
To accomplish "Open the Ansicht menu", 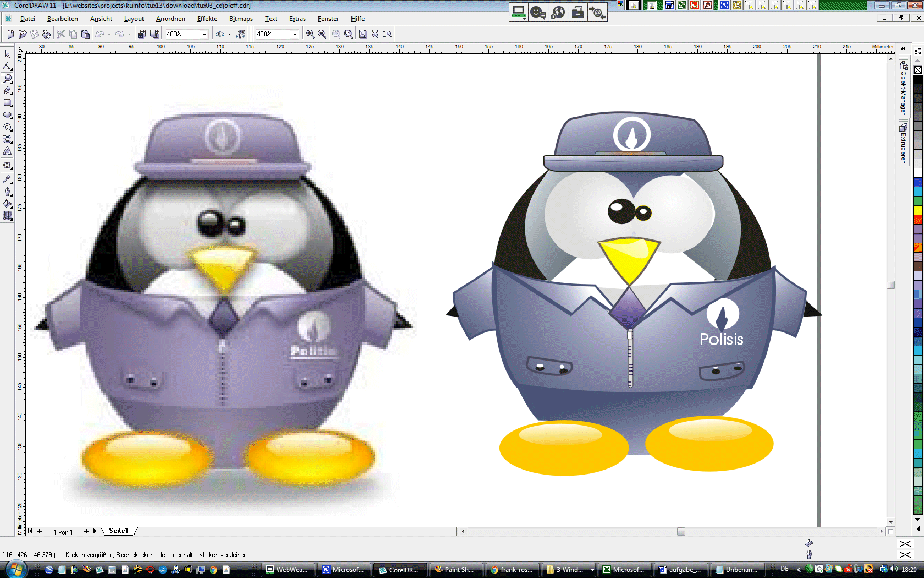I will click(101, 19).
